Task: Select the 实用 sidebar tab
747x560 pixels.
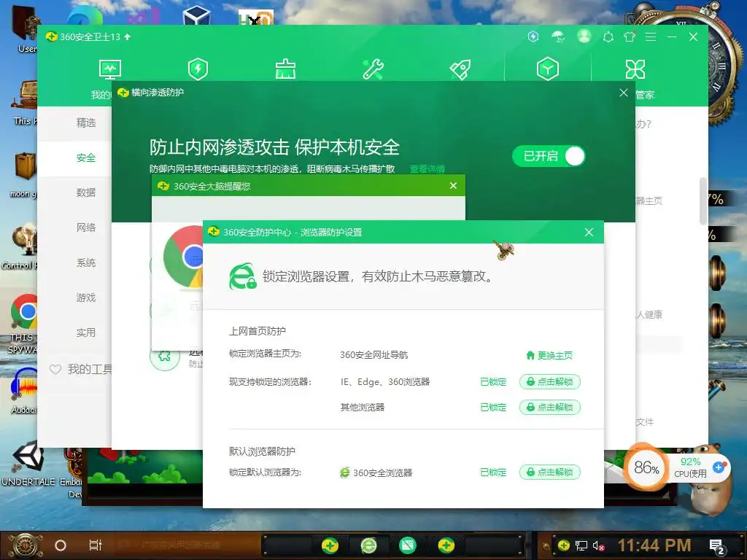Action: pyautogui.click(x=86, y=332)
